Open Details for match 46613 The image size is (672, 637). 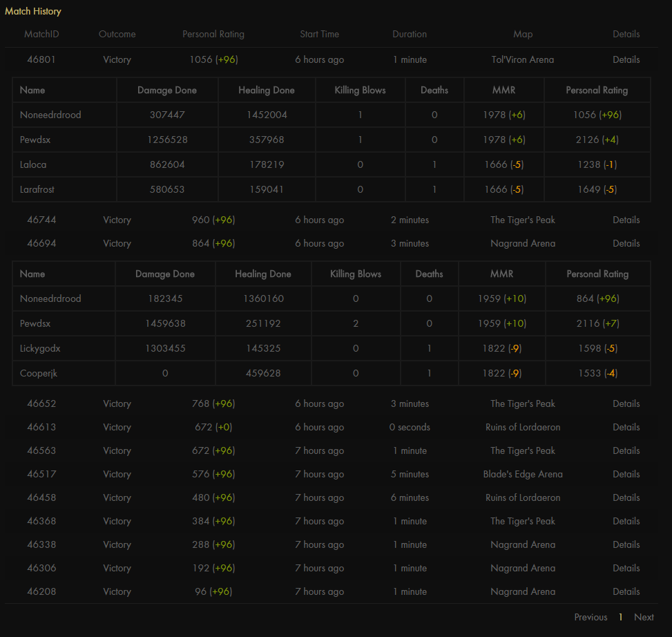pyautogui.click(x=626, y=428)
